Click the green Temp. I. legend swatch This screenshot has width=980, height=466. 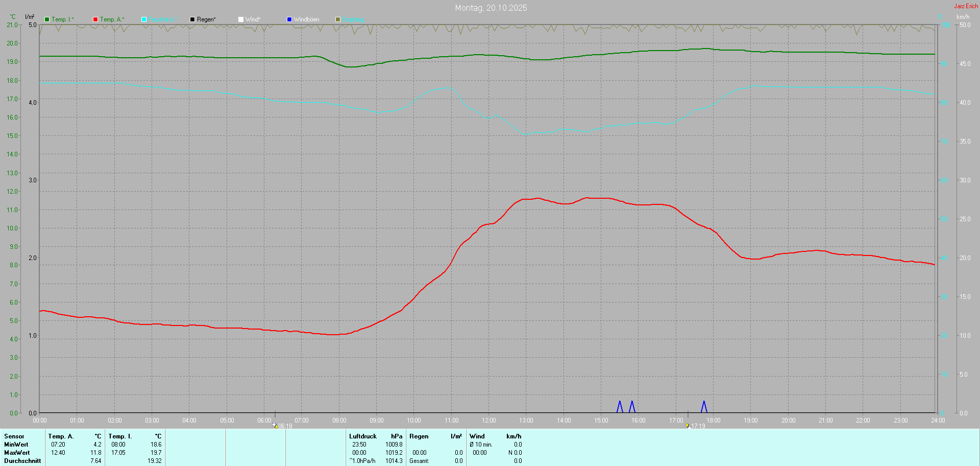pyautogui.click(x=47, y=19)
